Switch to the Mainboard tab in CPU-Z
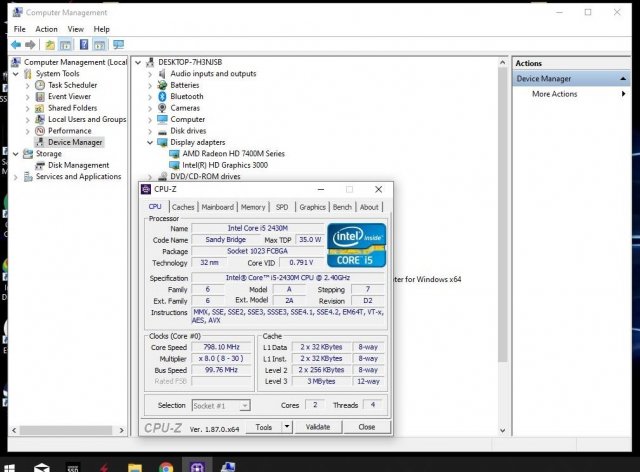This screenshot has width=640, height=472. 217,207
